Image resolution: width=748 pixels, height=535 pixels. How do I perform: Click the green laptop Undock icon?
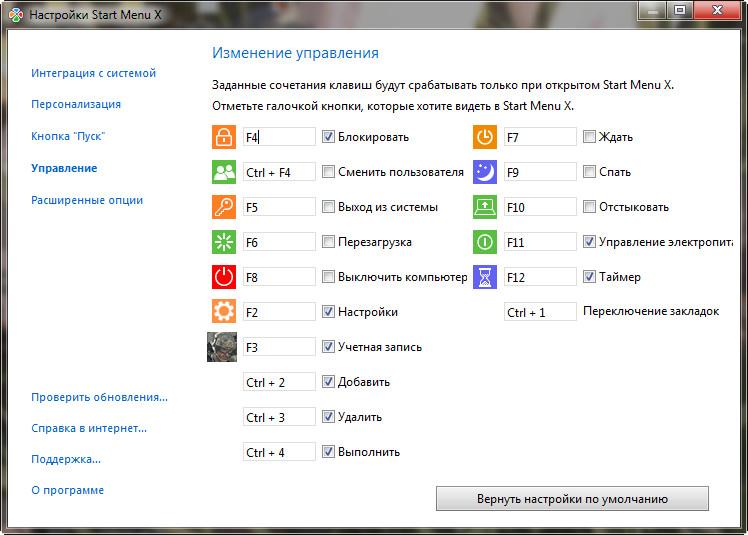[x=485, y=207]
